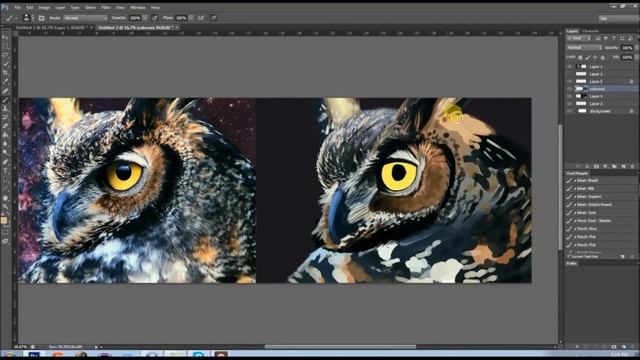The height and width of the screenshot is (360, 640).
Task: Select the Zoom tool in the toolbox
Action: click(5, 207)
